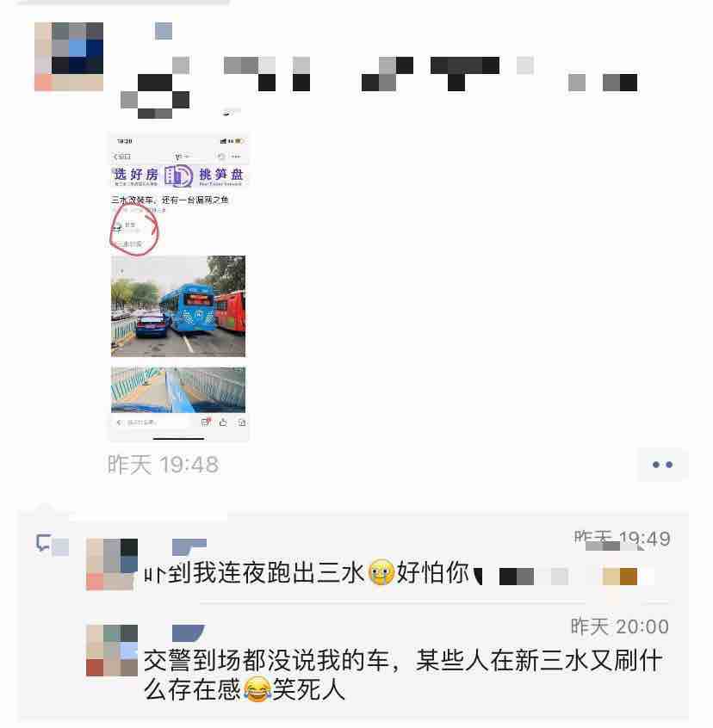View the blue bus photo in the post
Image resolution: width=713 pixels, height=728 pixels.
[178, 306]
